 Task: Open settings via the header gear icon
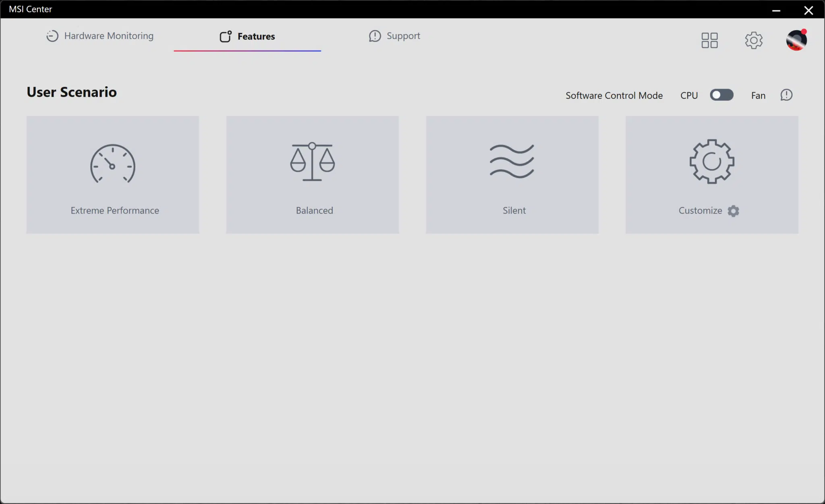[x=754, y=40]
